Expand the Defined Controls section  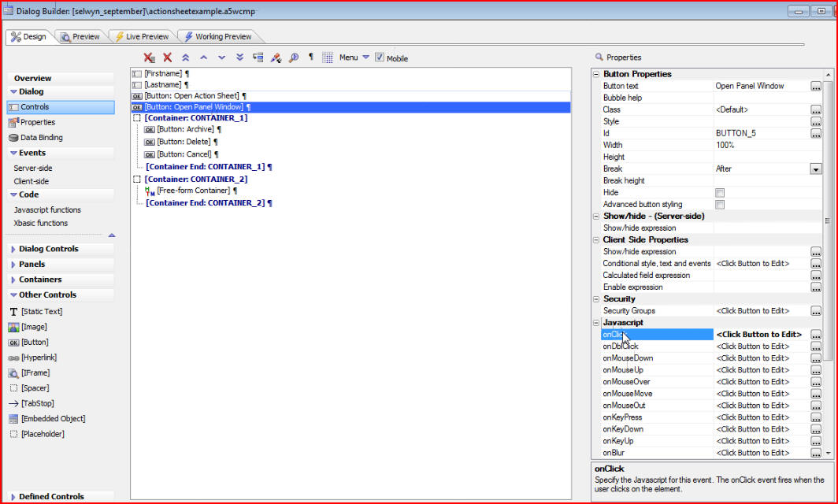[13, 497]
